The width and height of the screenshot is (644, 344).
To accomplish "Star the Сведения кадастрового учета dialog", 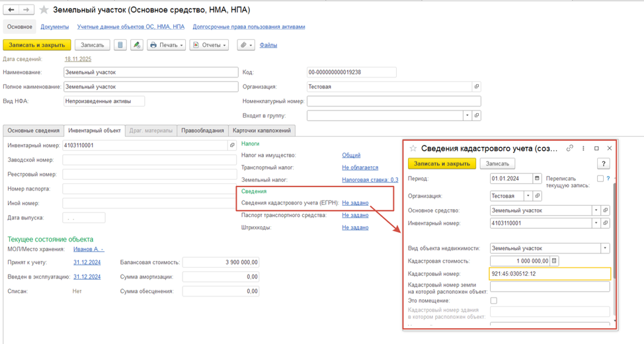I will point(413,148).
